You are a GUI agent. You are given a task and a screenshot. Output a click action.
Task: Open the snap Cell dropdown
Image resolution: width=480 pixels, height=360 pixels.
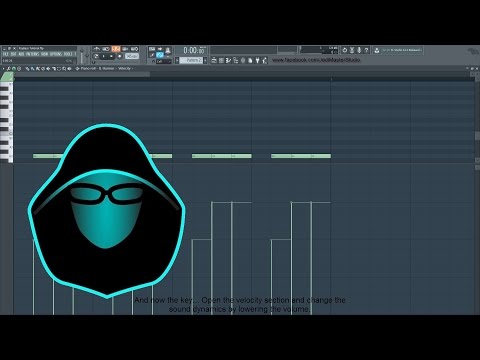pyautogui.click(x=163, y=61)
